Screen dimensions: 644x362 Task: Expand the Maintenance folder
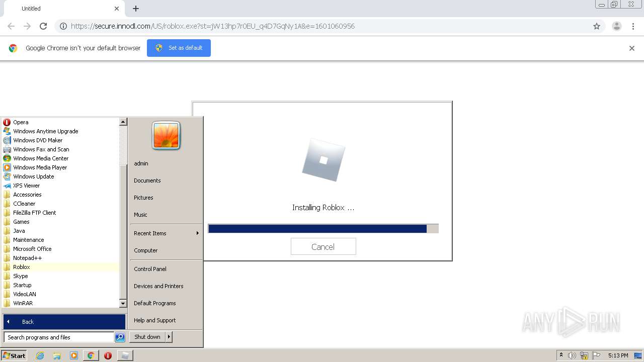coord(60,240)
